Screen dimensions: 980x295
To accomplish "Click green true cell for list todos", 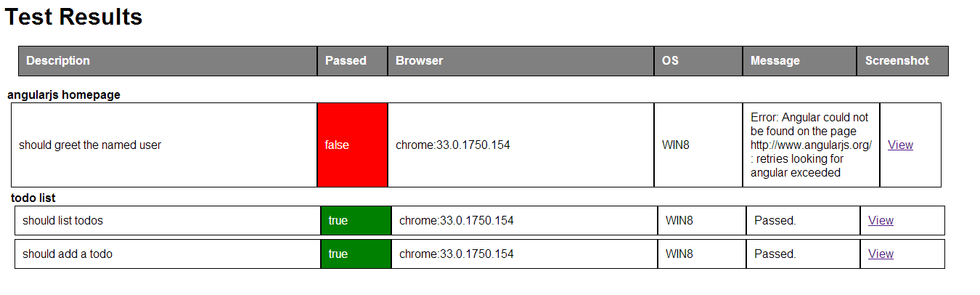I will 355,220.
